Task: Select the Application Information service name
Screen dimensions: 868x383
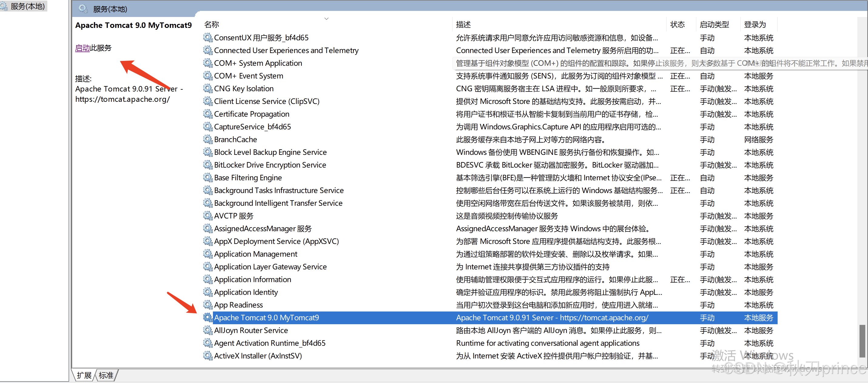Action: [253, 279]
